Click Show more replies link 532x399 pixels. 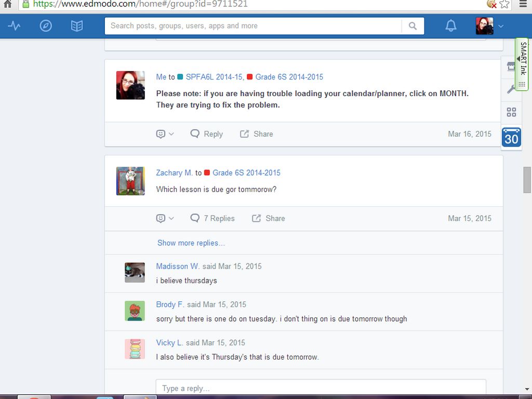click(x=191, y=243)
